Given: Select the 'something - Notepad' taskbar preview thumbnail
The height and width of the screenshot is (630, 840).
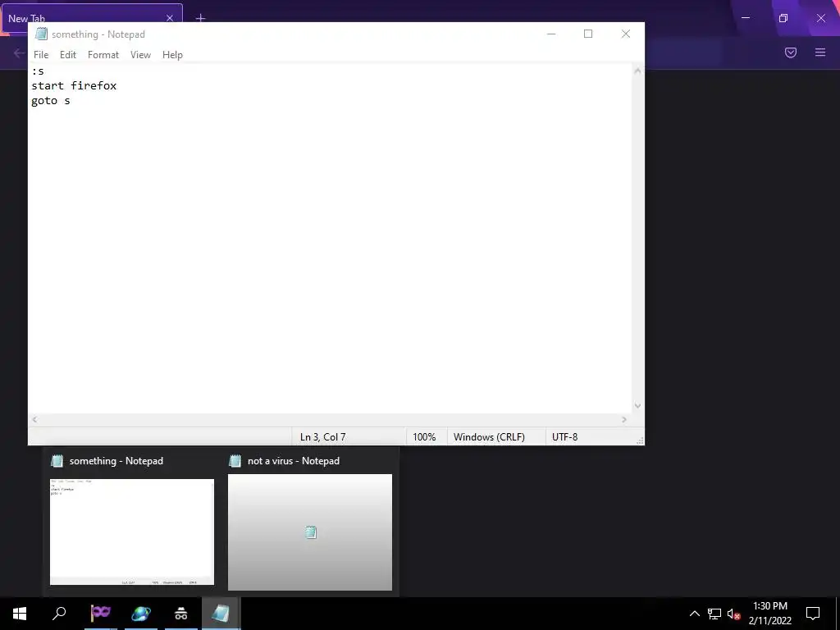Looking at the screenshot, I should pyautogui.click(x=132, y=532).
